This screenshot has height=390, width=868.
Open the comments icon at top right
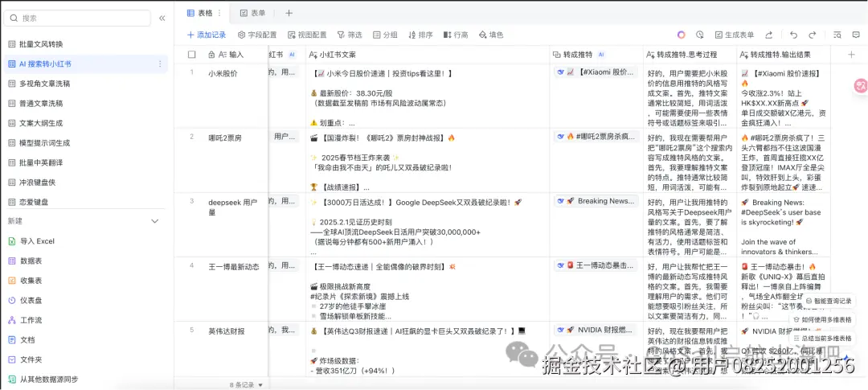[856, 35]
